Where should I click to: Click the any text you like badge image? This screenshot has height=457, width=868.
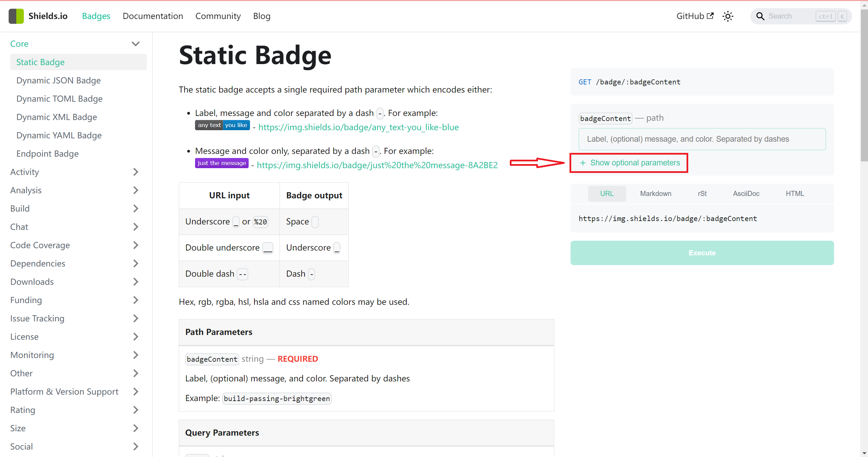(x=223, y=125)
